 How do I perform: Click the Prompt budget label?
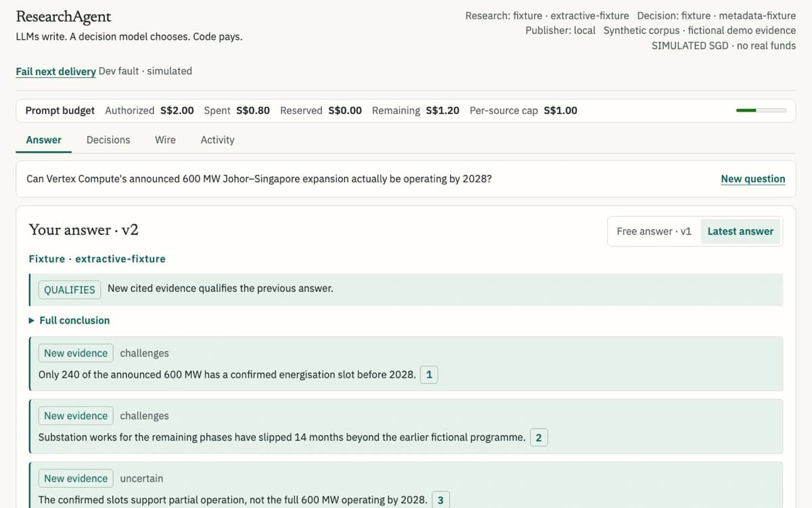(60, 110)
